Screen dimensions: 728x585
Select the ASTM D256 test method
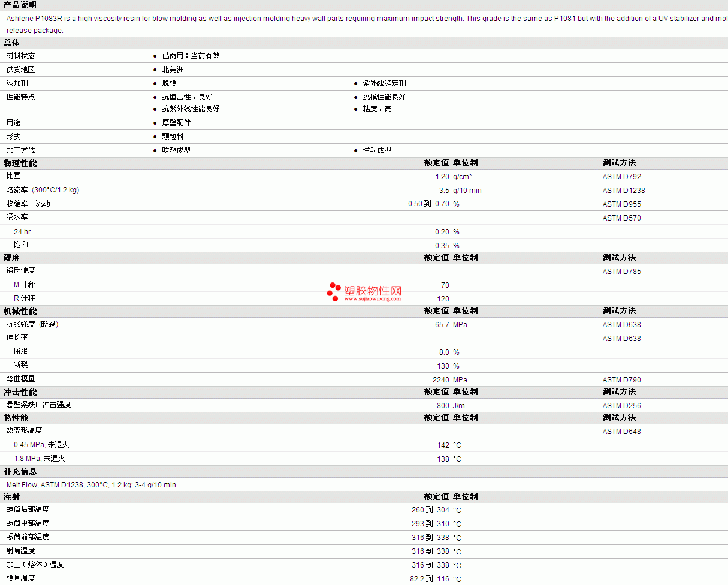click(x=622, y=406)
